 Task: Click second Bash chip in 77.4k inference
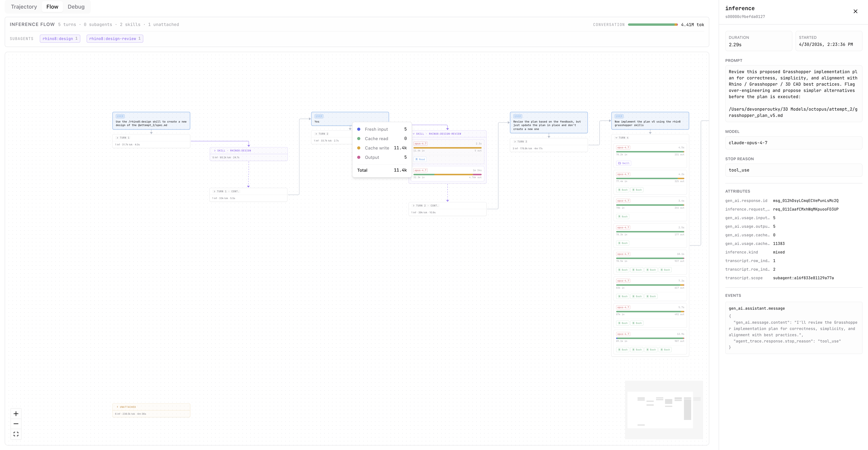(637, 190)
